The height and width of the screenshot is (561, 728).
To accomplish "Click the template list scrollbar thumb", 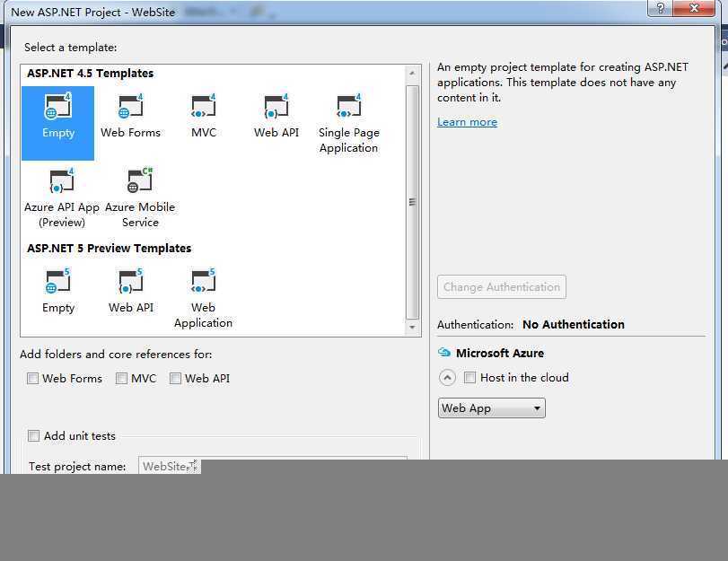I will pos(412,202).
